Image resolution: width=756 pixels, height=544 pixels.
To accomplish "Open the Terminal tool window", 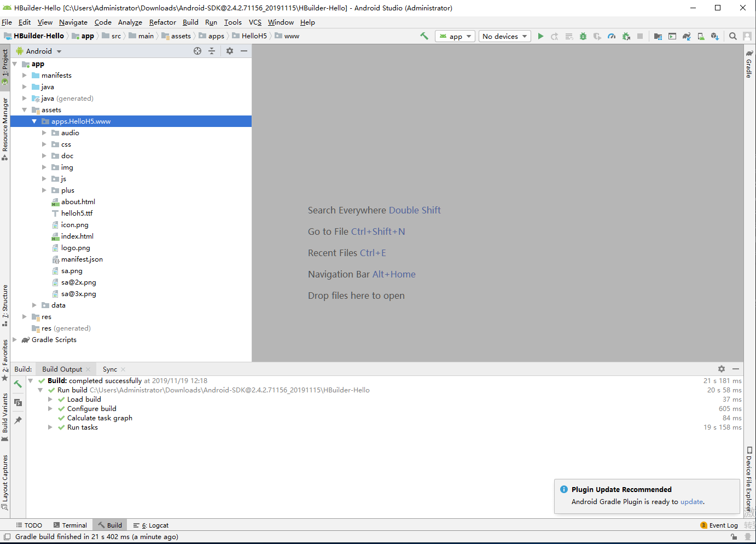I will point(70,525).
